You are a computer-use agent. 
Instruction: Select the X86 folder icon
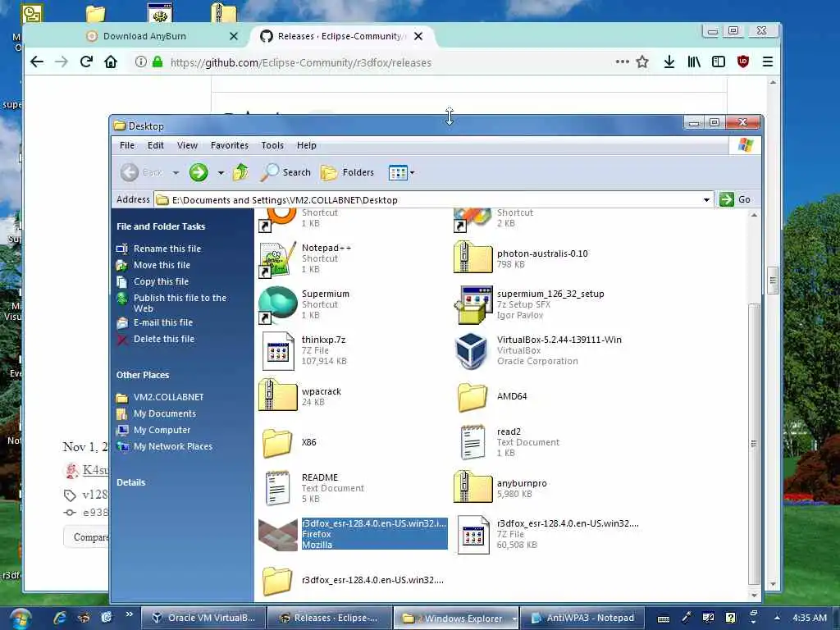277,442
